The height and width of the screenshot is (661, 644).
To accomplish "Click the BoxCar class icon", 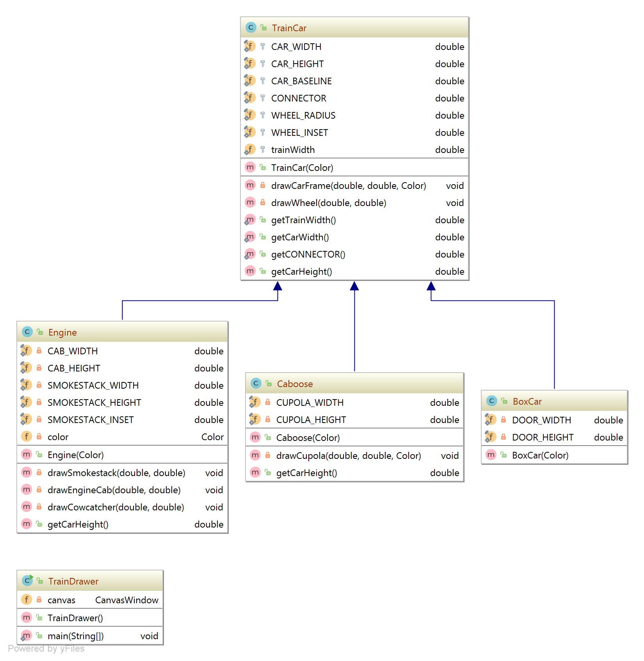I will pos(491,401).
